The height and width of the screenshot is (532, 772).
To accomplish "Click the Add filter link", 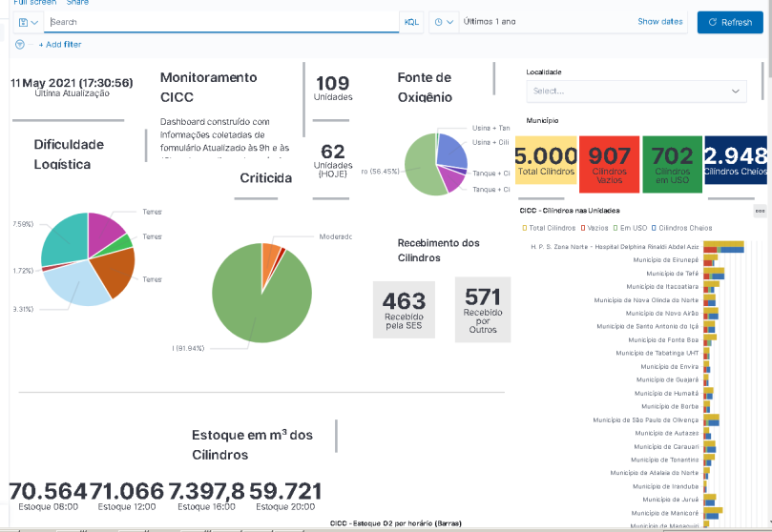I will [x=60, y=44].
